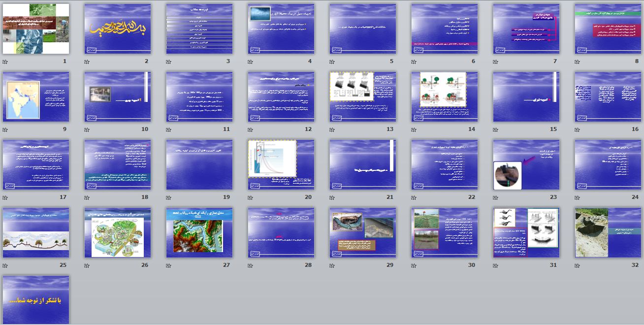The height and width of the screenshot is (325, 644).
Task: Click the animation star icon below slide 9
Action: (x=5, y=130)
